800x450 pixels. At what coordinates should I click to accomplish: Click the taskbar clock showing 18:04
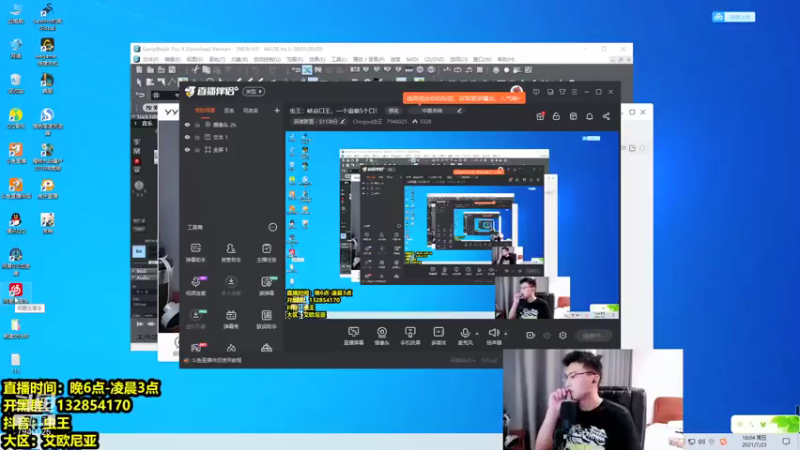point(754,441)
